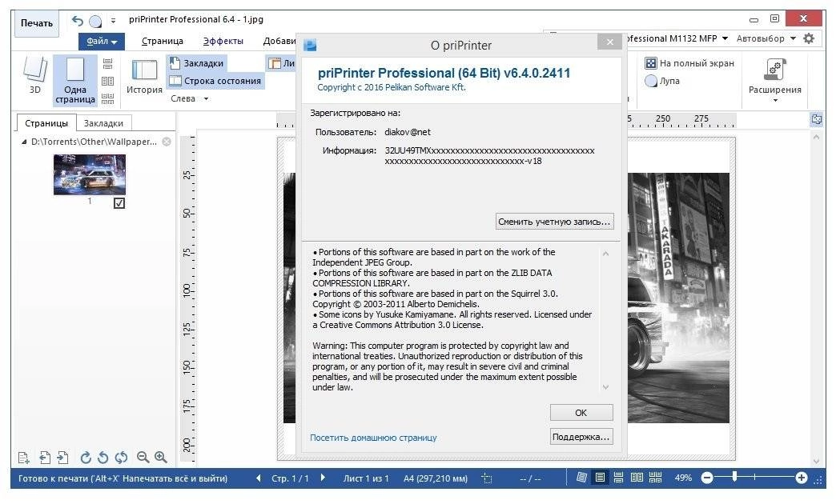Click zoom in plus button
840x504 pixels.
(x=801, y=478)
